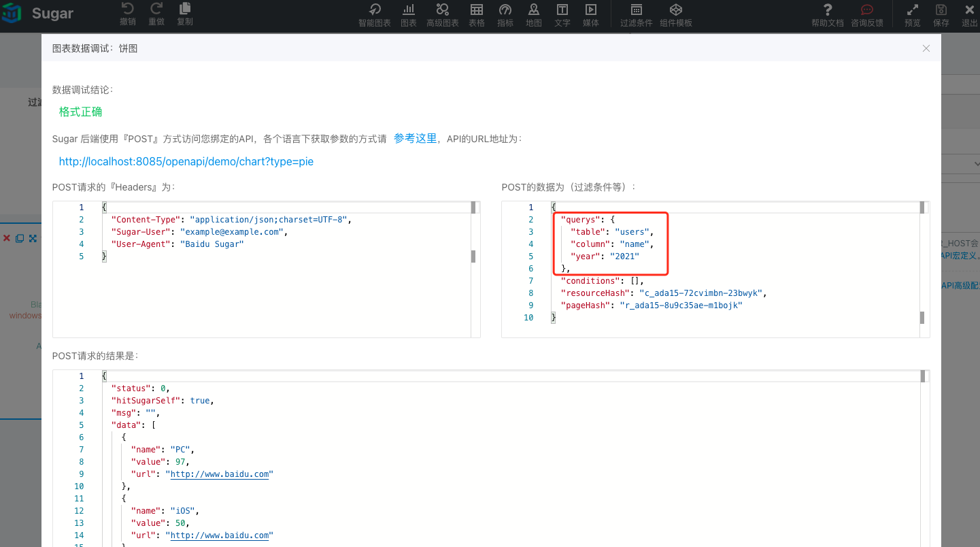Click the 格式正确 result text

80,112
